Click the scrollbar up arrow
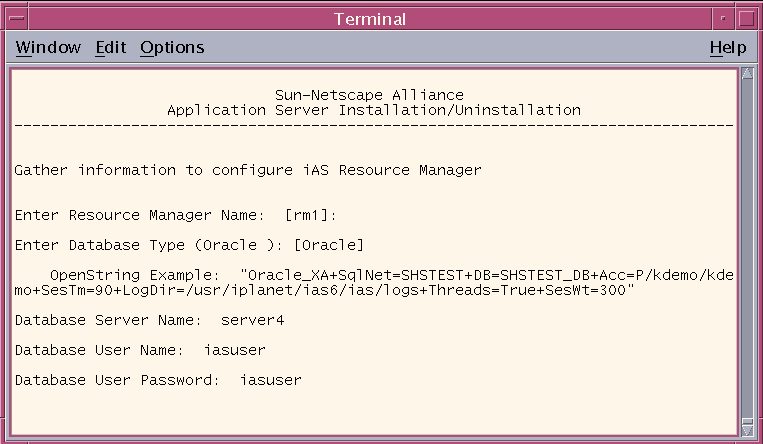This screenshot has height=444, width=763. 747,74
